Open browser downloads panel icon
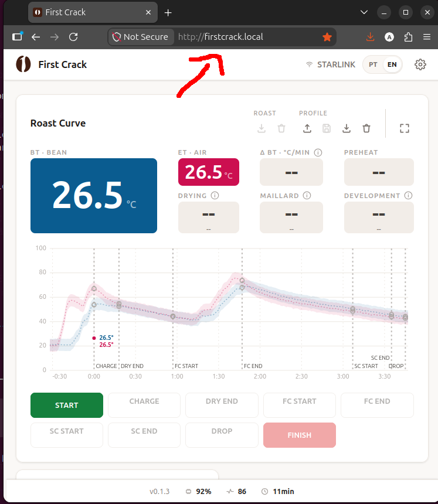The height and width of the screenshot is (504, 438). [x=370, y=37]
